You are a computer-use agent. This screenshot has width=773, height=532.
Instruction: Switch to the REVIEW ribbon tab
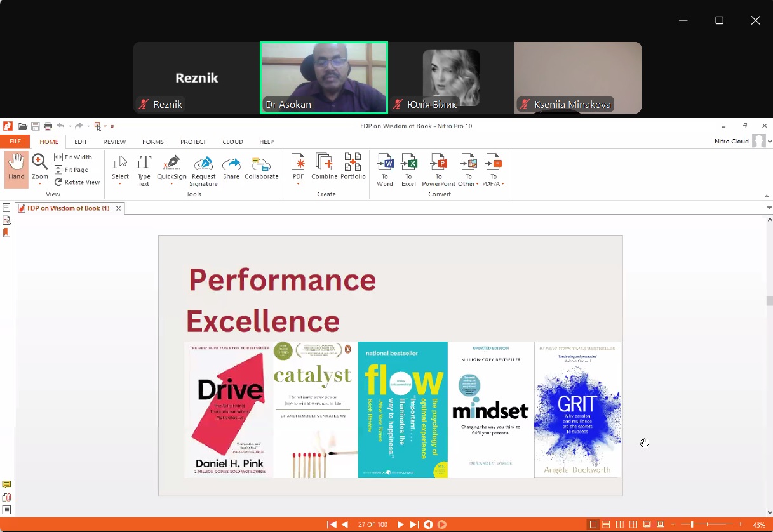tap(114, 142)
